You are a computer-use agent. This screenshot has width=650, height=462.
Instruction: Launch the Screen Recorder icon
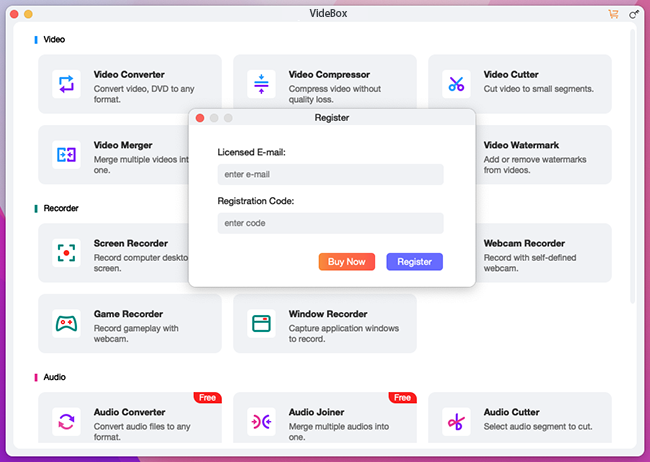[66, 253]
